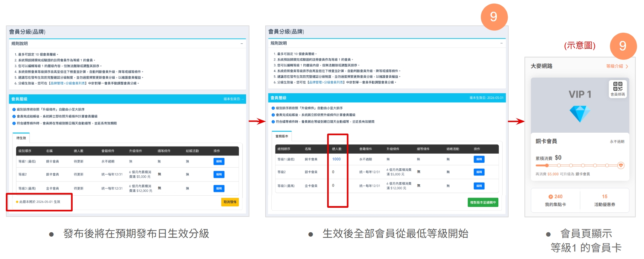This screenshot has height=259, width=644.
Task: Edit 金卡會員 level in the right table
Action: coord(479,186)
